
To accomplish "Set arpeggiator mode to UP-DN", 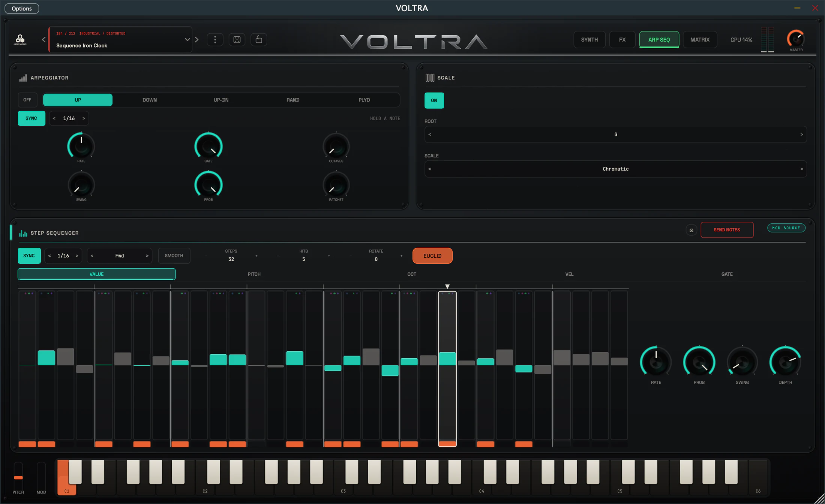I will point(221,100).
